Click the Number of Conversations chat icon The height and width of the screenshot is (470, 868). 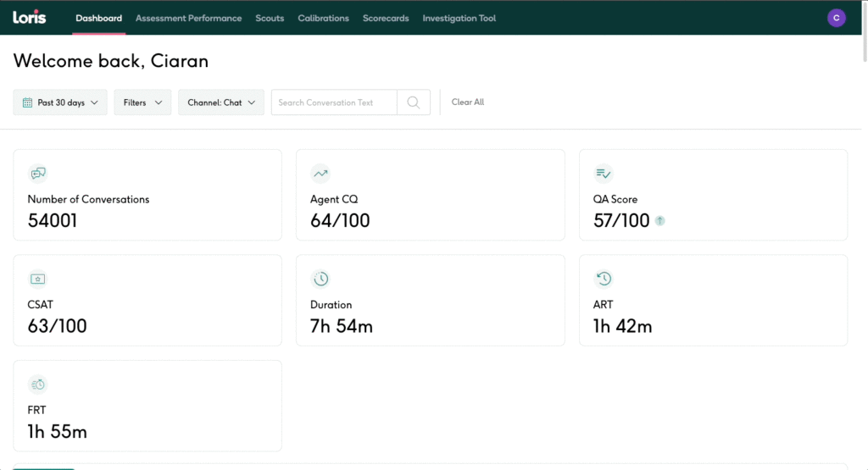pyautogui.click(x=38, y=174)
